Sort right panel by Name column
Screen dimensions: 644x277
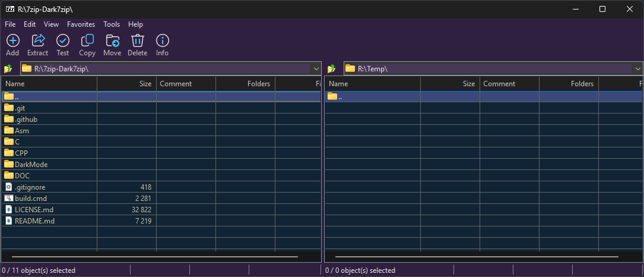coord(373,84)
